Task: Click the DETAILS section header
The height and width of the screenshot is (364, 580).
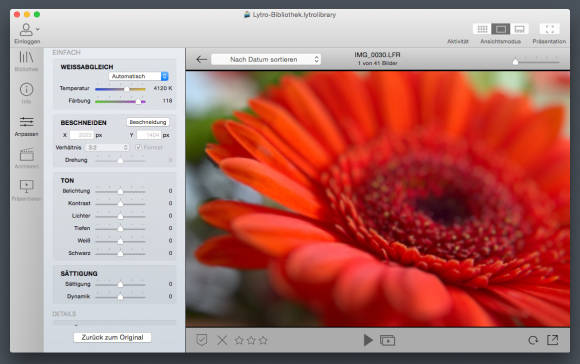Action: [64, 314]
